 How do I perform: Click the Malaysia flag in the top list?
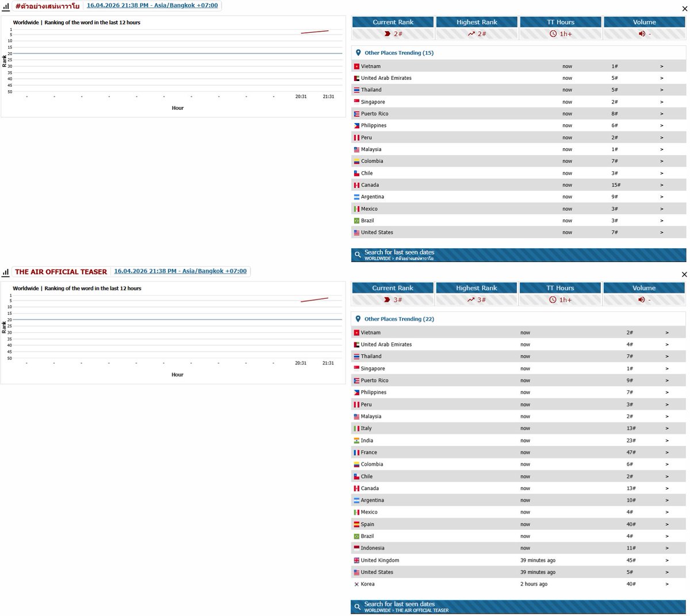tap(356, 149)
